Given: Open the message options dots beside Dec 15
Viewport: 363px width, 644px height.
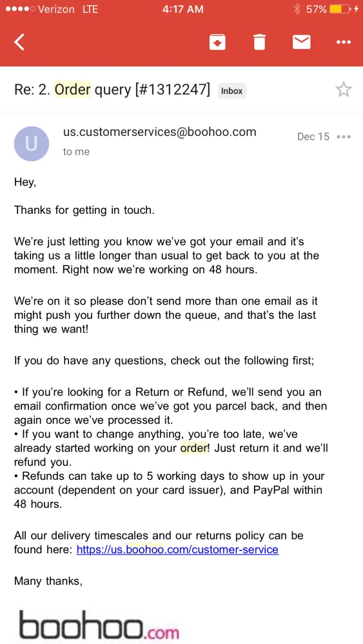Looking at the screenshot, I should [x=344, y=137].
